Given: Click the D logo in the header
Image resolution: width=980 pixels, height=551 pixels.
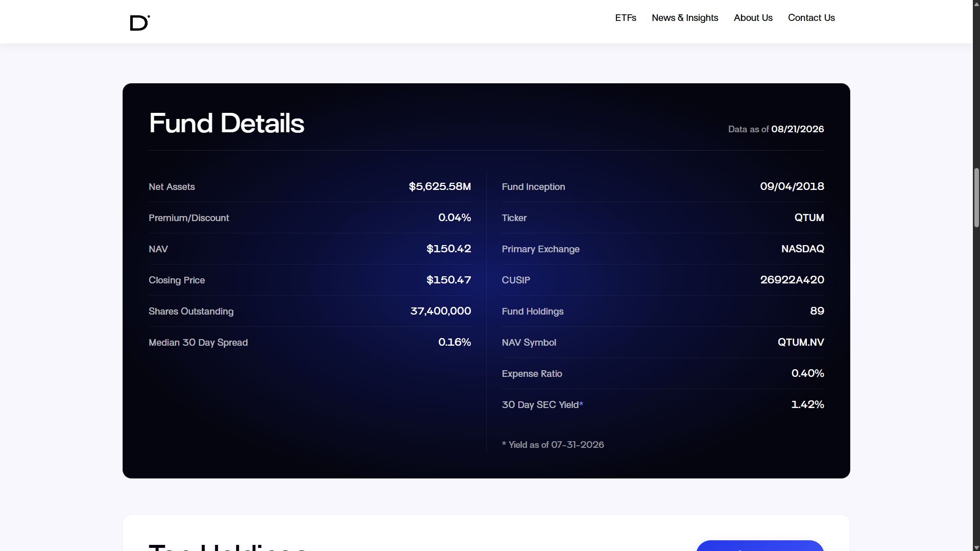Looking at the screenshot, I should coord(139,22).
